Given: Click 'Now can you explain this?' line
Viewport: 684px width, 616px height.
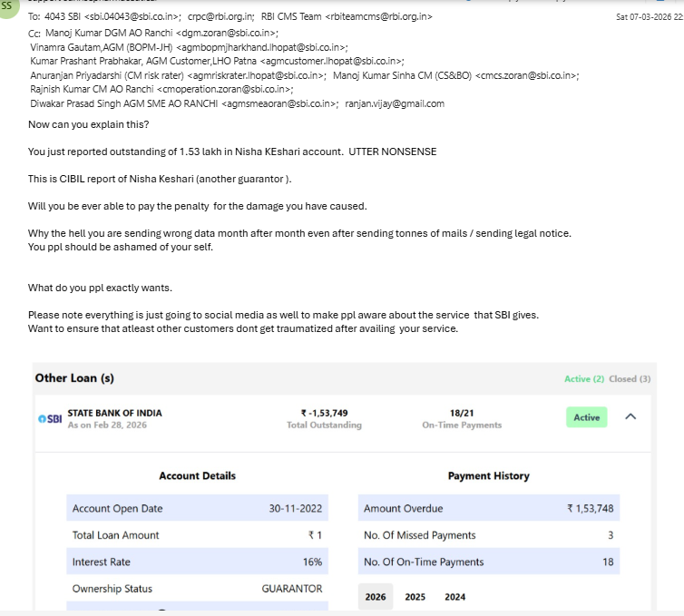Looking at the screenshot, I should tap(89, 124).
